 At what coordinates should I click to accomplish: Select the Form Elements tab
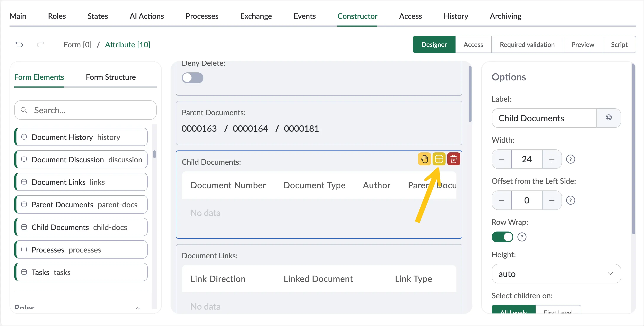coord(39,77)
